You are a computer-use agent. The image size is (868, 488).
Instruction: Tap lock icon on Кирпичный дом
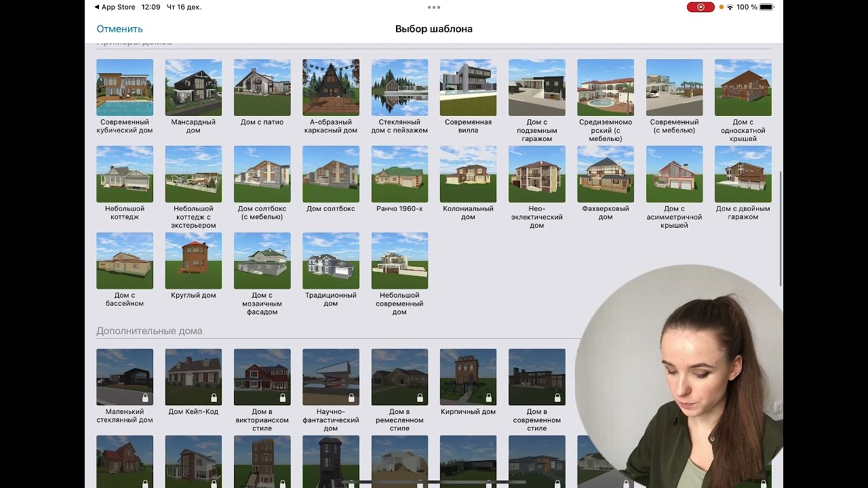[x=489, y=398]
